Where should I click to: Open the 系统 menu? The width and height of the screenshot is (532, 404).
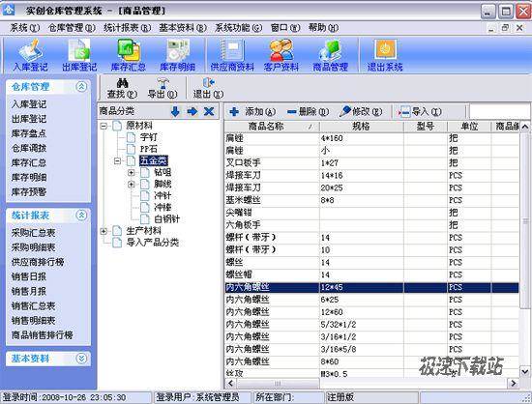25,28
